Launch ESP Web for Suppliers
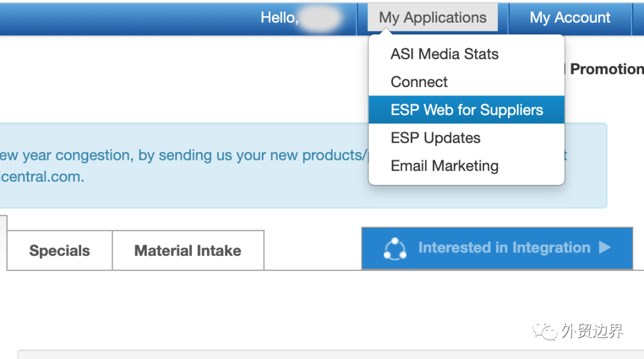 click(466, 110)
